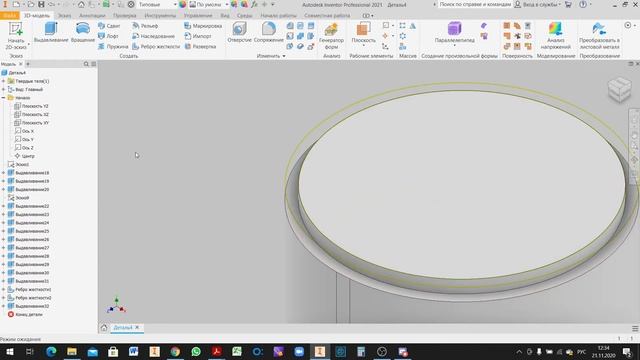Open the Файл menu tab
The image size is (640, 360).
[x=10, y=16]
